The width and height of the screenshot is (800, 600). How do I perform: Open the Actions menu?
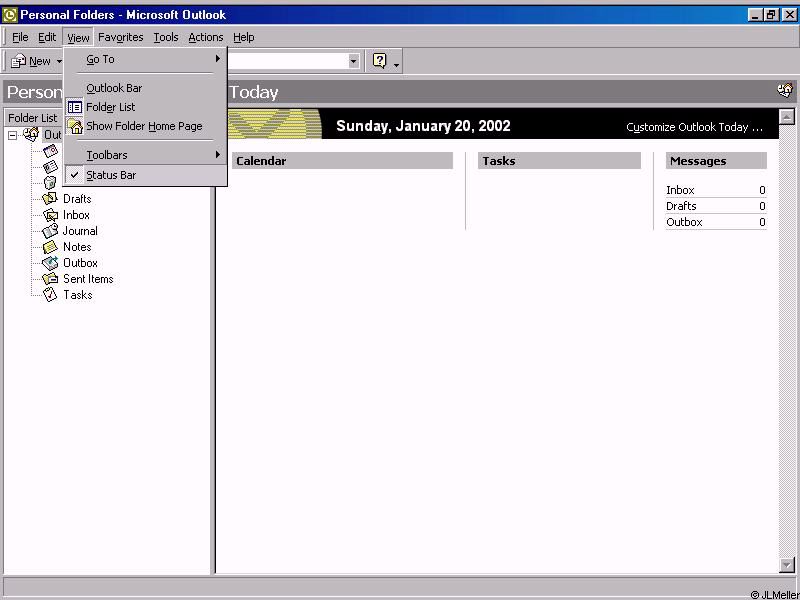(x=206, y=37)
